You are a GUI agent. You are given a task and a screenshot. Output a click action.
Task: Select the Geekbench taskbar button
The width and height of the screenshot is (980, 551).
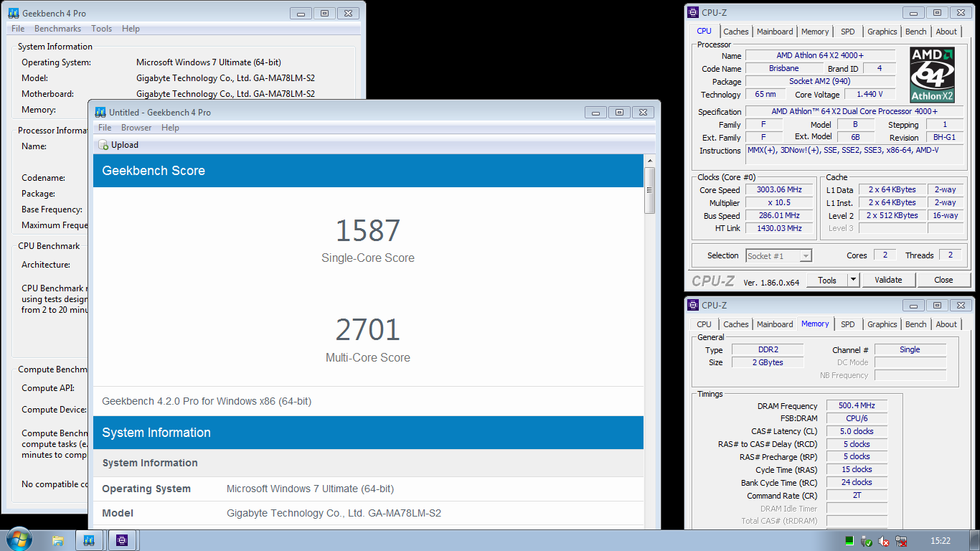click(x=90, y=540)
